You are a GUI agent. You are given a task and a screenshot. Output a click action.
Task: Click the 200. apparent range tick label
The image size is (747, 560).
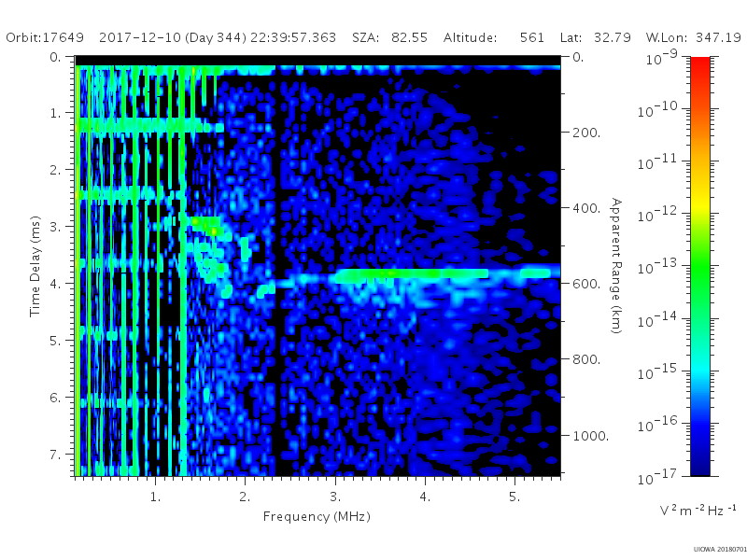586,133
